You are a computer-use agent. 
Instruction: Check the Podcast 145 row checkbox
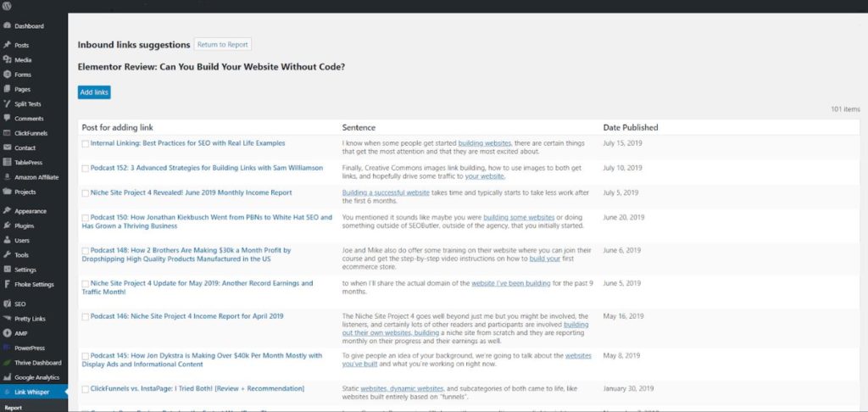click(x=86, y=356)
